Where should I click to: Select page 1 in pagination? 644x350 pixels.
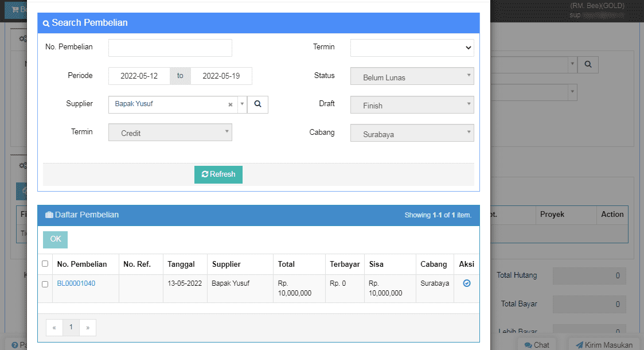[x=71, y=328]
